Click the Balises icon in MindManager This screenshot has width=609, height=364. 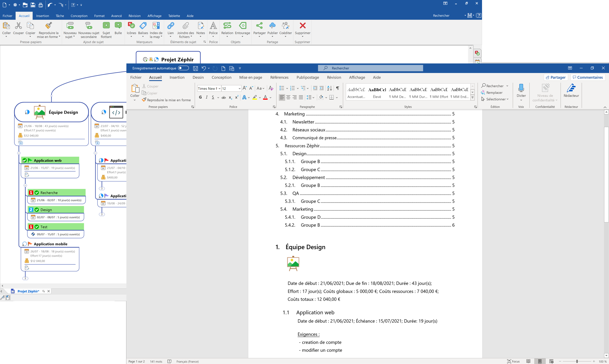(143, 29)
